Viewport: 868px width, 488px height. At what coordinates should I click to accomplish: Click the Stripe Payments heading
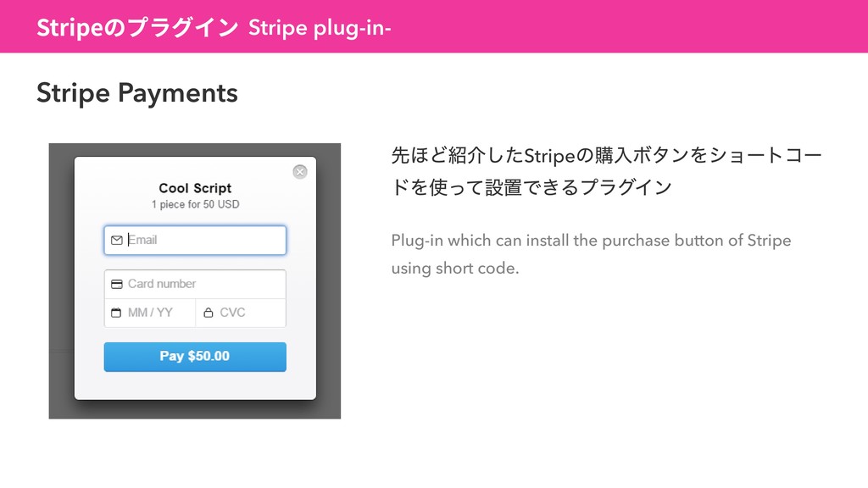tap(137, 93)
